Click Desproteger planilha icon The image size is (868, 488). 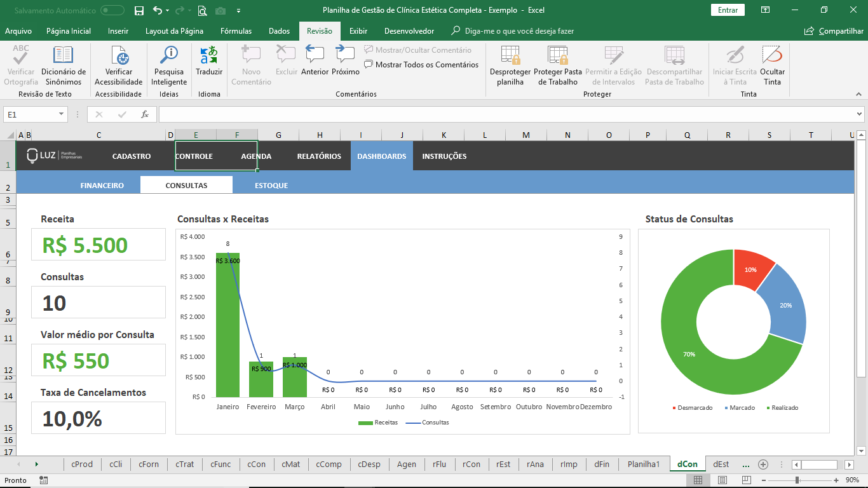coord(510,65)
